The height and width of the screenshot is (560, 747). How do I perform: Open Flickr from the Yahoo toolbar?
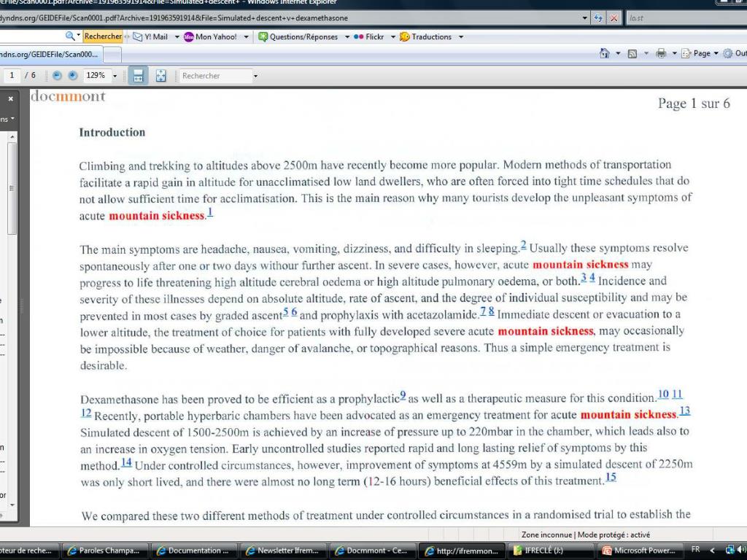369,36
